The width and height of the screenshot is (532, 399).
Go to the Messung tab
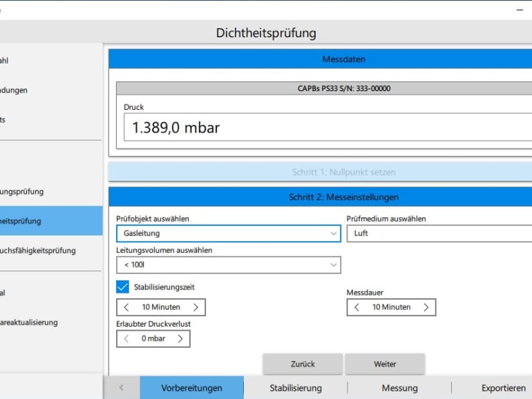point(399,388)
